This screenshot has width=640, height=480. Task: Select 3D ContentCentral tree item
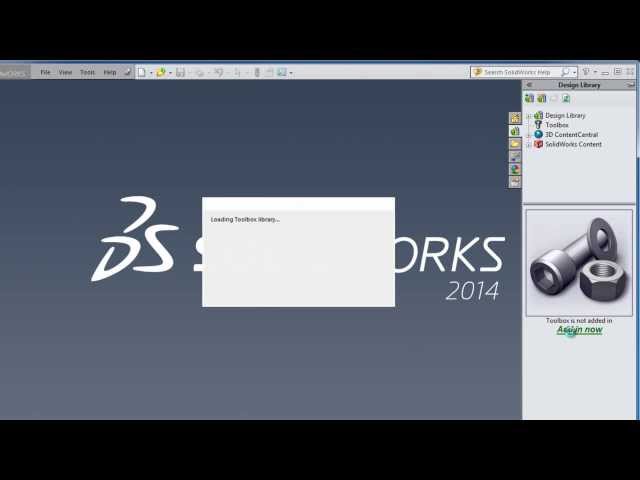coord(571,134)
